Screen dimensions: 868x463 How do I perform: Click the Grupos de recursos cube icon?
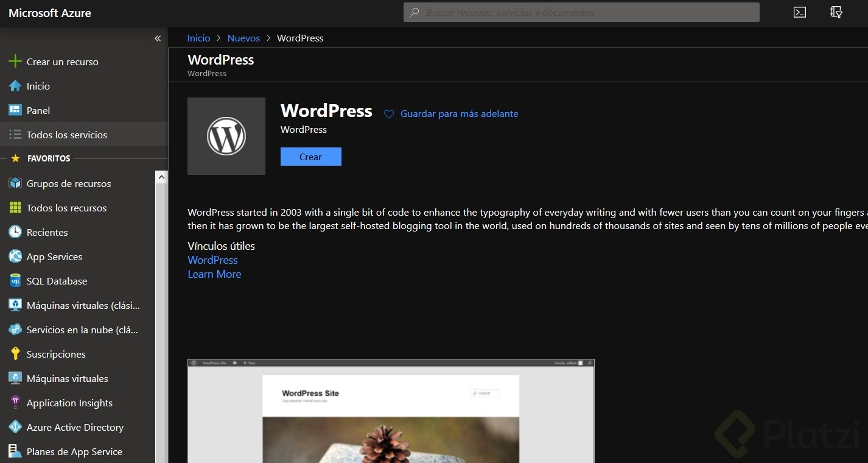pyautogui.click(x=15, y=183)
